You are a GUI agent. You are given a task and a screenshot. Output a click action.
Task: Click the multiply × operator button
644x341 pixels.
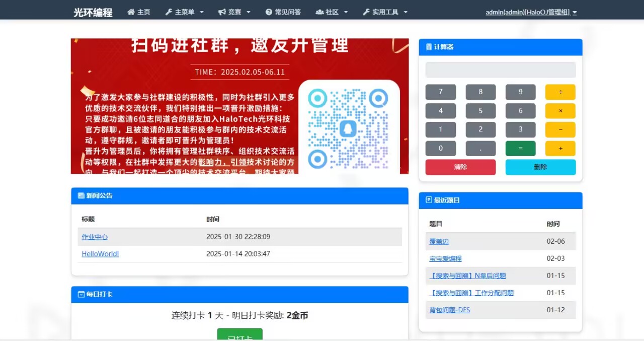560,111
